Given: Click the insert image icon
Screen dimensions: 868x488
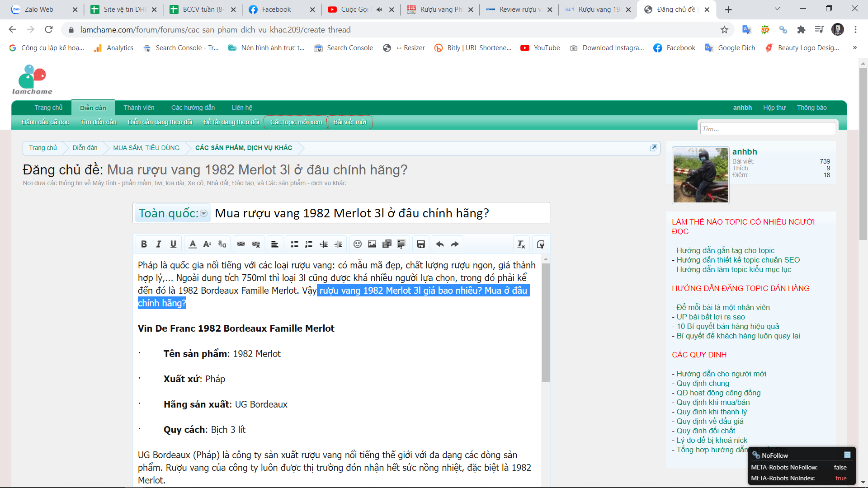Looking at the screenshot, I should pyautogui.click(x=372, y=244).
